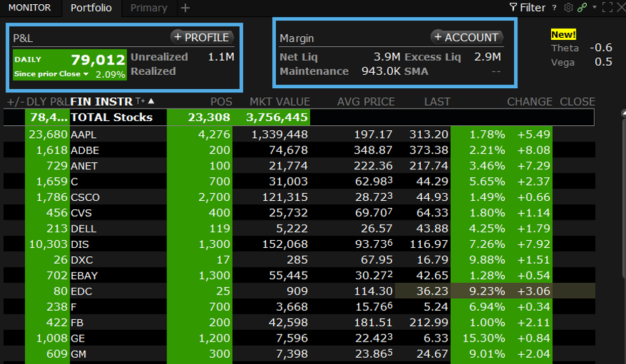Expand the P&L PROFILE section
This screenshot has width=626, height=364.
pos(202,37)
